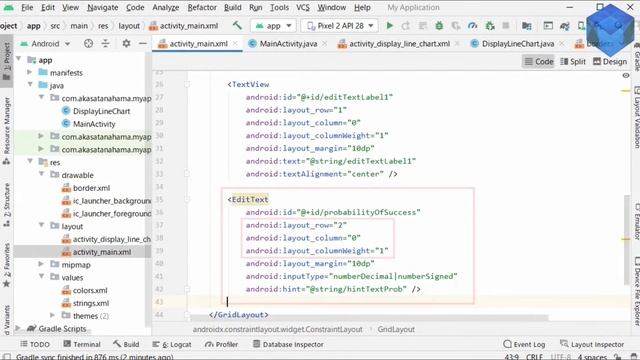Screen dimensions: 640x360
Task: Switch to DisplayLineChart.java tab
Action: (518, 43)
